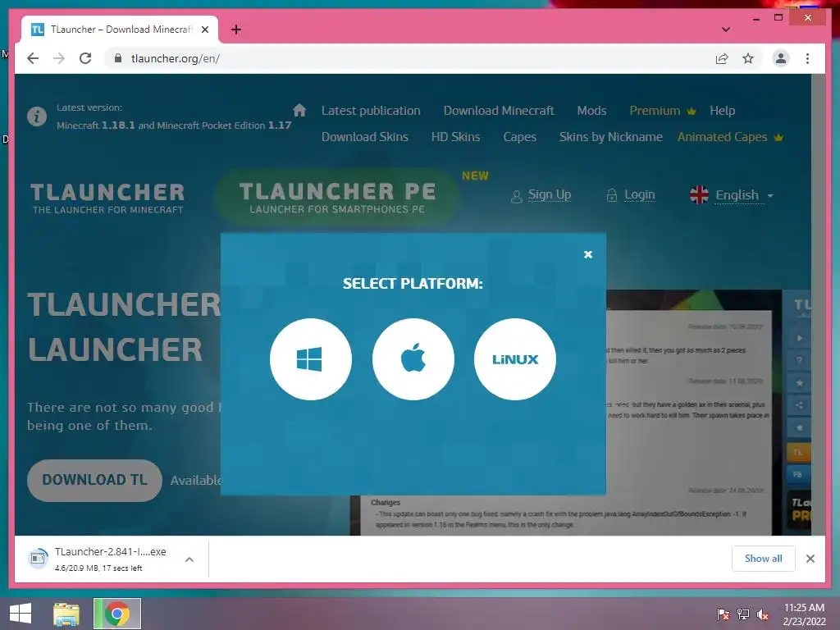Expand the tab search chevron in title bar
The image size is (840, 630).
click(725, 30)
